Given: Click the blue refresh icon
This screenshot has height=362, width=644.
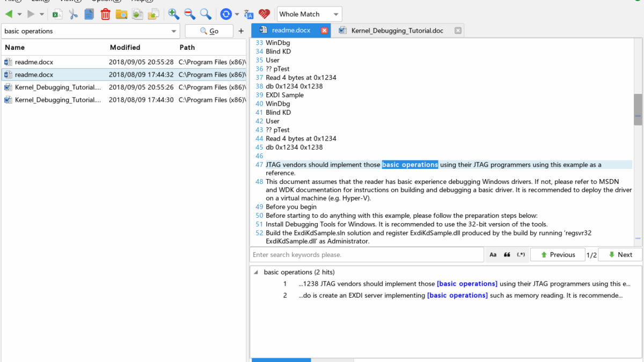Looking at the screenshot, I should point(226,14).
